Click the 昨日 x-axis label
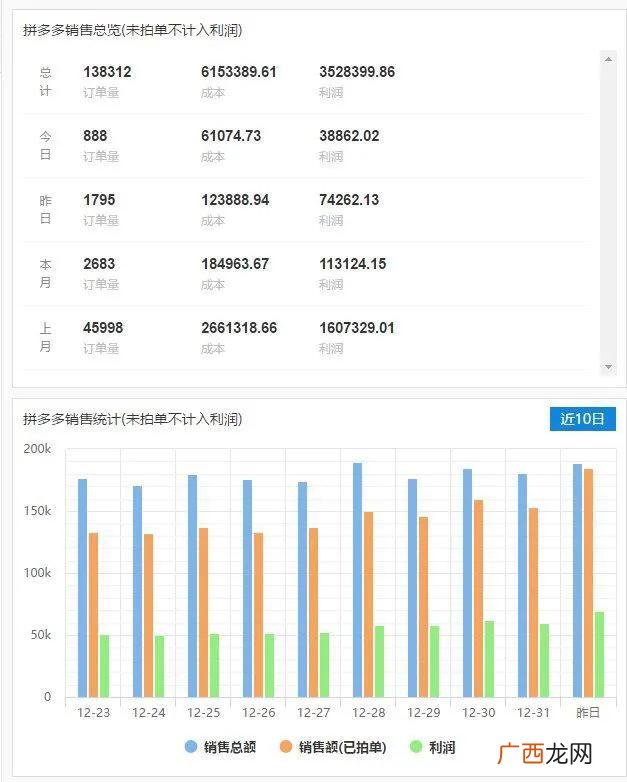Image resolution: width=627 pixels, height=782 pixels. (588, 713)
